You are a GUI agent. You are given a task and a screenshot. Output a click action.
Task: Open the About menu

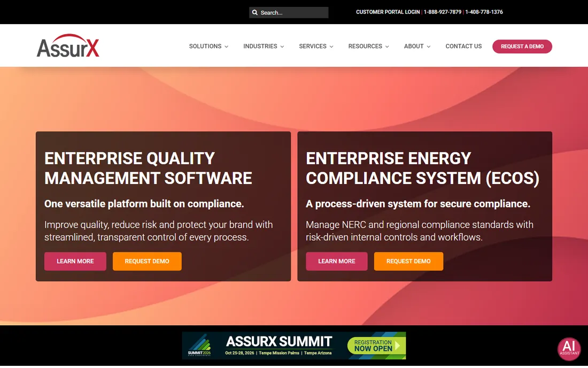414,46
